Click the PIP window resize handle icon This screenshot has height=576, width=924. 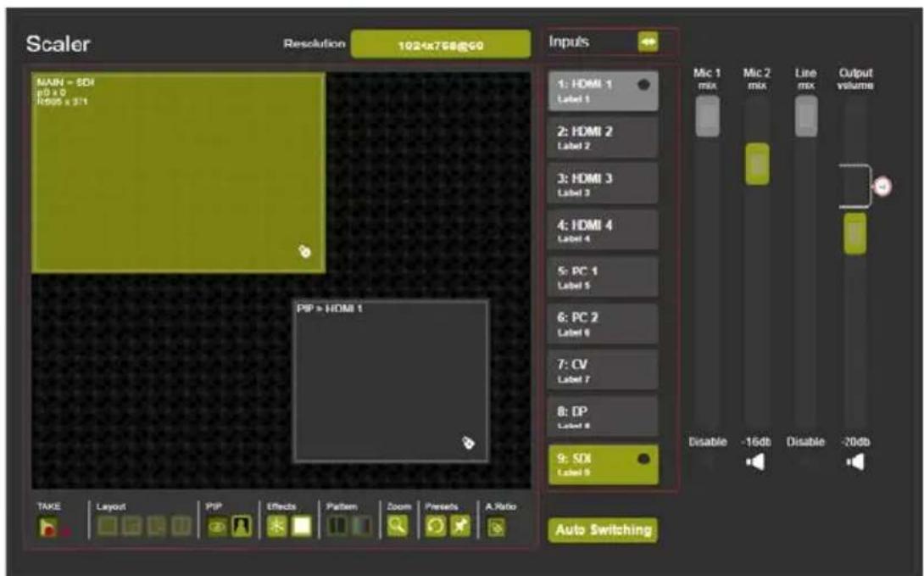(x=469, y=442)
